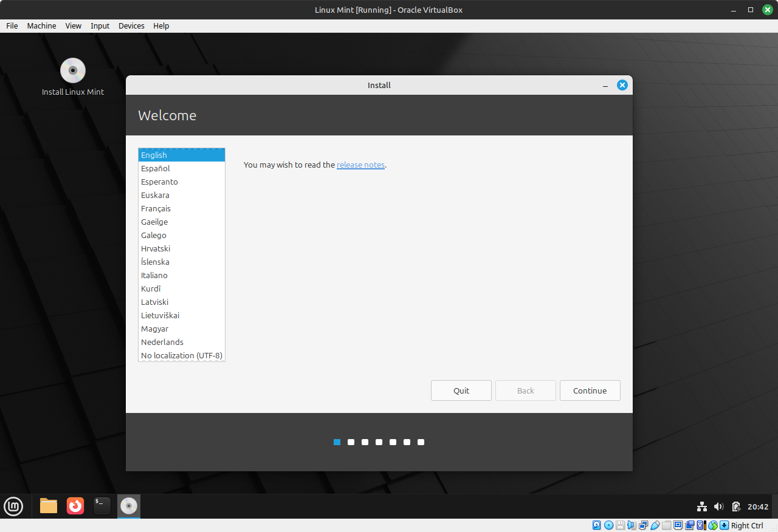The image size is (778, 532).
Task: Click the VirtualBox audio indicator
Action: point(632,525)
